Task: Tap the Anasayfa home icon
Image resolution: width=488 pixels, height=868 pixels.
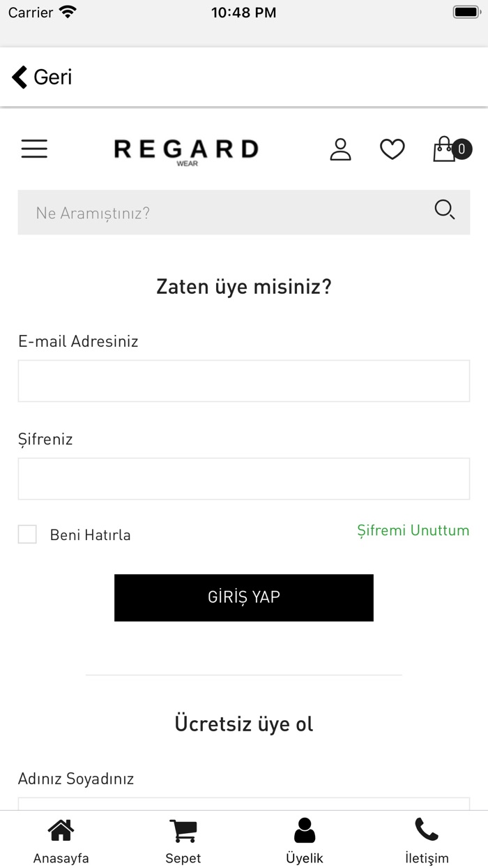Action: (61, 830)
